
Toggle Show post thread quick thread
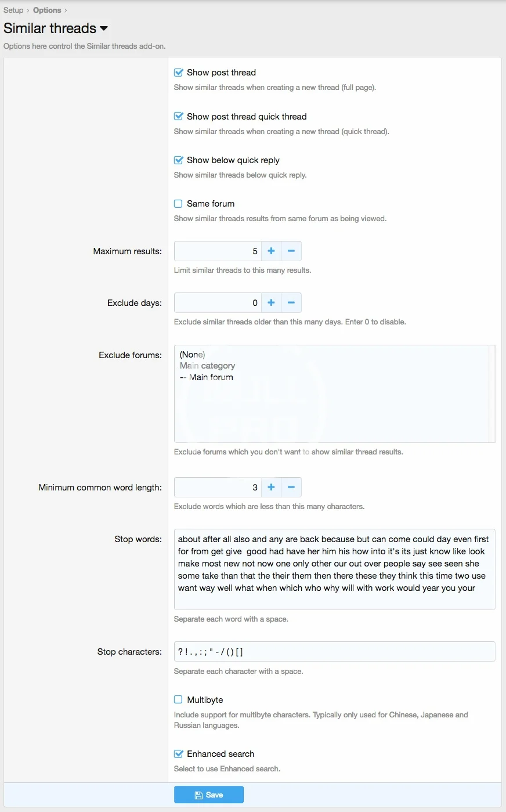pyautogui.click(x=179, y=117)
